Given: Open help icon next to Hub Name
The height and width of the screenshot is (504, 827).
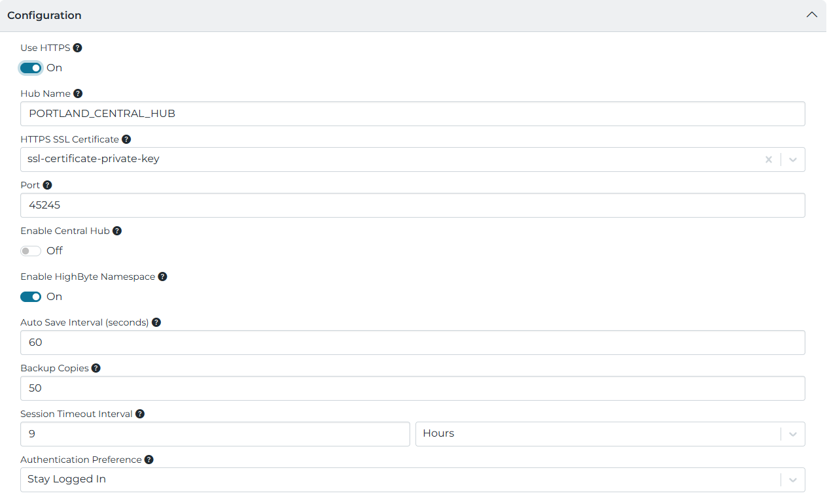Looking at the screenshot, I should tap(78, 93).
